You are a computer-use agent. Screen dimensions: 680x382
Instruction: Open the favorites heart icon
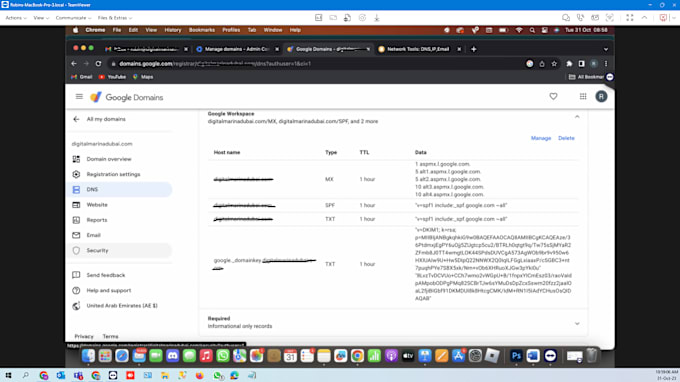click(x=553, y=97)
